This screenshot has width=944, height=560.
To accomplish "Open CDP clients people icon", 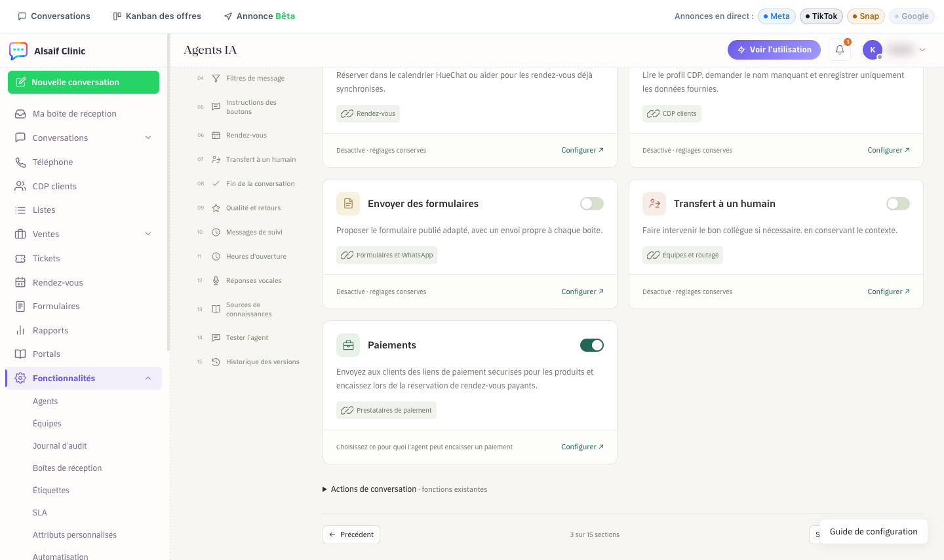I will (x=20, y=187).
